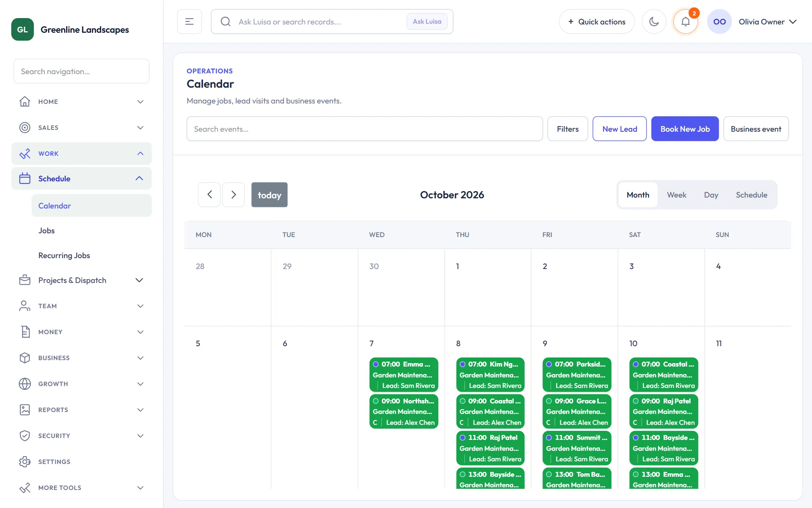The image size is (812, 508).
Task: Open the 11:00 Summit green event
Action: 577,448
